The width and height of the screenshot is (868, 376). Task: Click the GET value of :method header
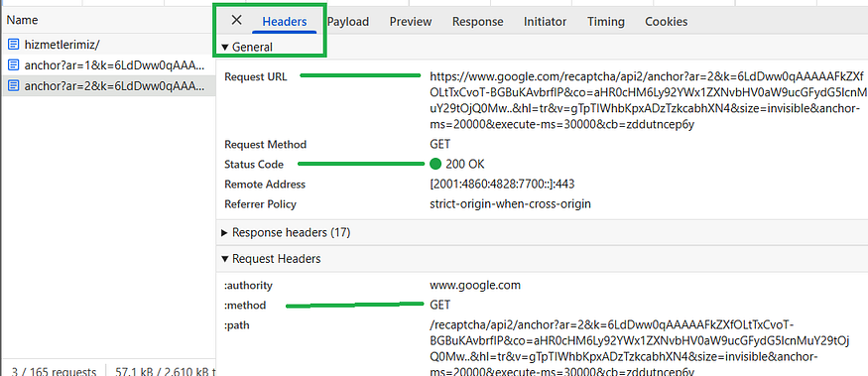click(x=440, y=305)
